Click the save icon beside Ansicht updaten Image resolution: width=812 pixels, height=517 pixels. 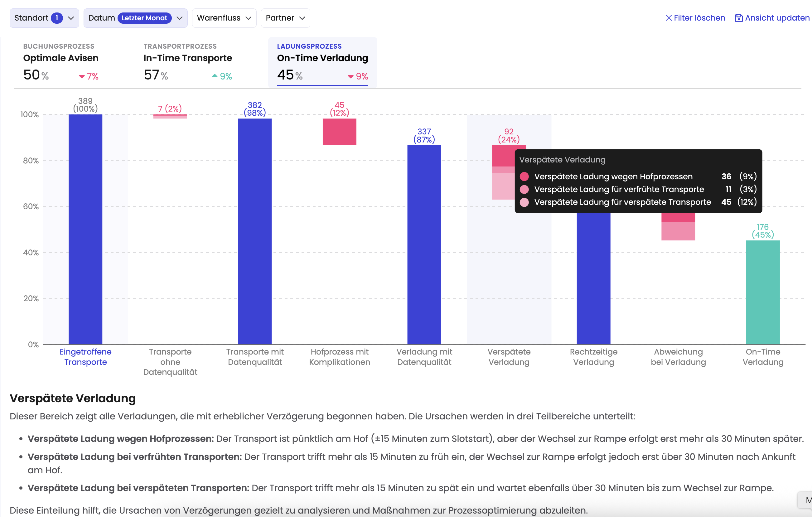[738, 18]
